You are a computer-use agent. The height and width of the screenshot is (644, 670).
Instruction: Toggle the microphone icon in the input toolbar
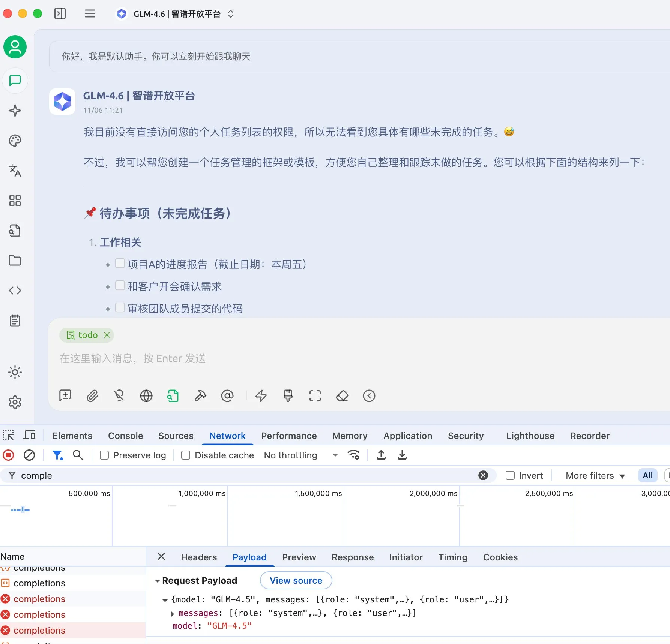point(119,396)
